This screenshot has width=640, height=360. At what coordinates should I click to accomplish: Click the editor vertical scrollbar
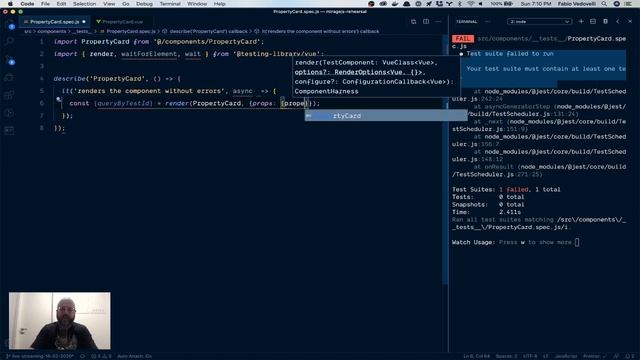point(445,160)
